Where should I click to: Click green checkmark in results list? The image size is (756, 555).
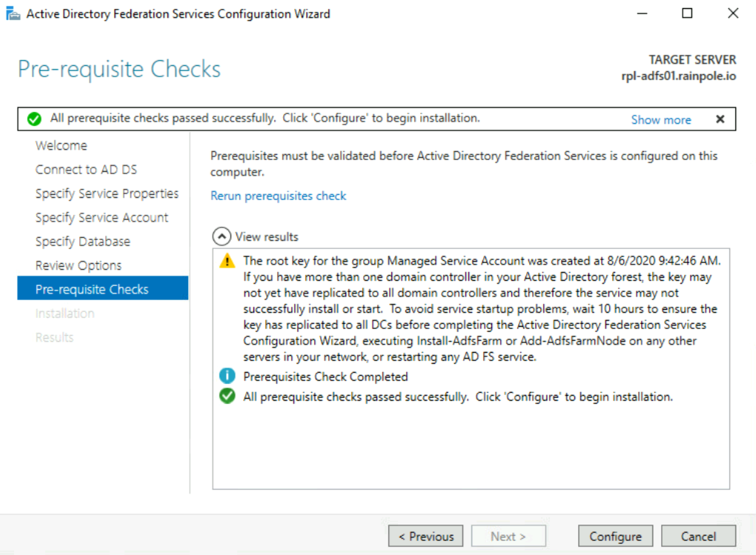tap(227, 396)
